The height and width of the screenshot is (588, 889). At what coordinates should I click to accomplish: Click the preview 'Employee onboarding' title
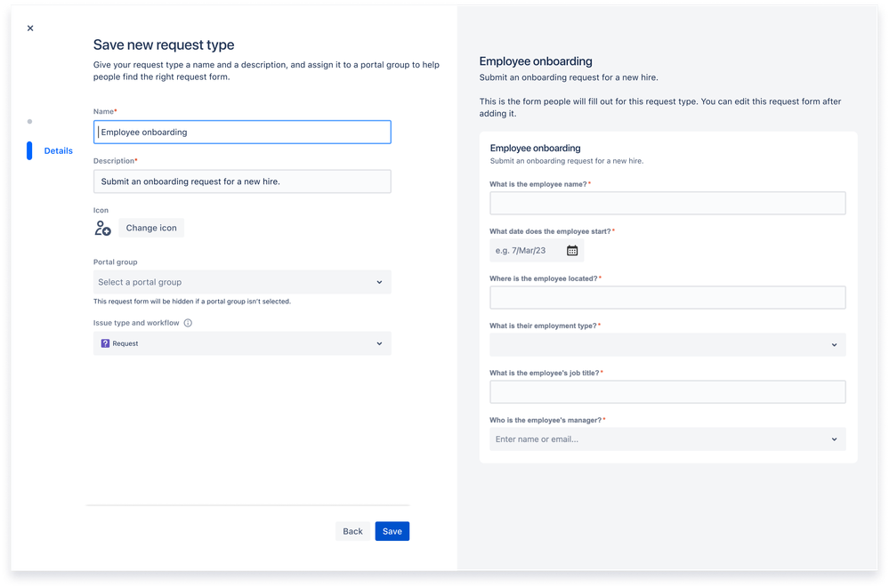pyautogui.click(x=536, y=61)
